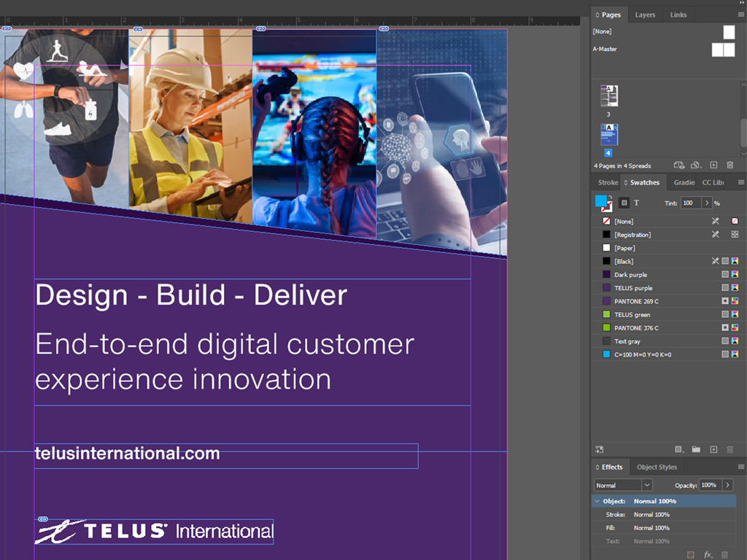Click the telusinternational.com text frame

[226, 456]
